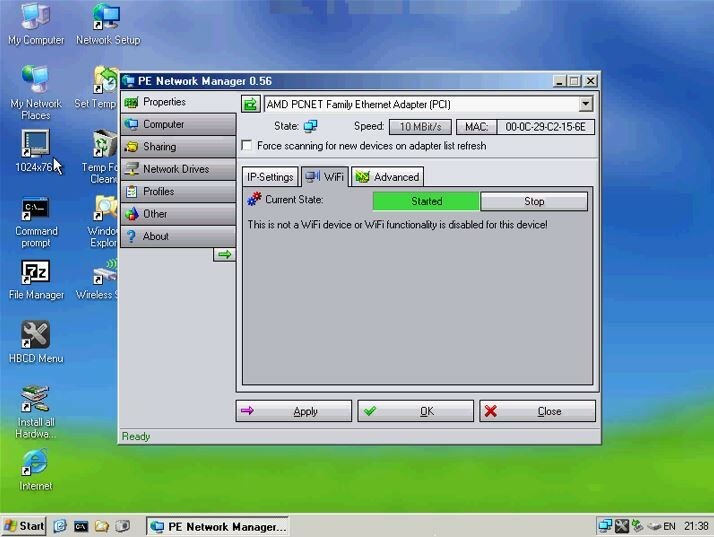Open the Other section
The height and width of the screenshot is (537, 714).
pos(178,214)
